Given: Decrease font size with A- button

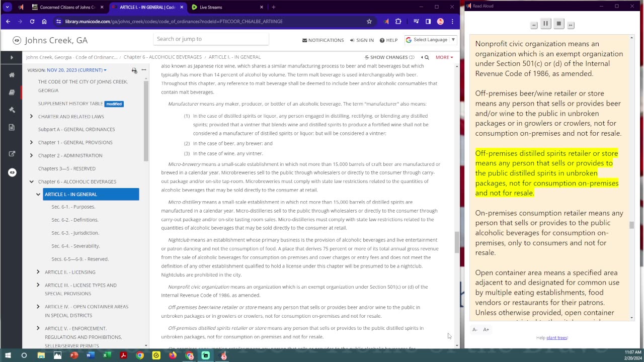Looking at the screenshot, I should pyautogui.click(x=474, y=330).
